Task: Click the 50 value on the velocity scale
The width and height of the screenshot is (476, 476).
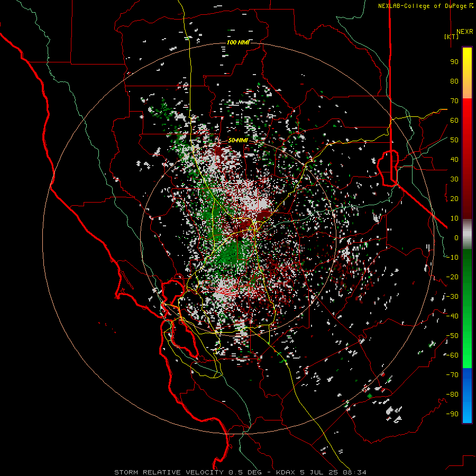Action: 454,140
